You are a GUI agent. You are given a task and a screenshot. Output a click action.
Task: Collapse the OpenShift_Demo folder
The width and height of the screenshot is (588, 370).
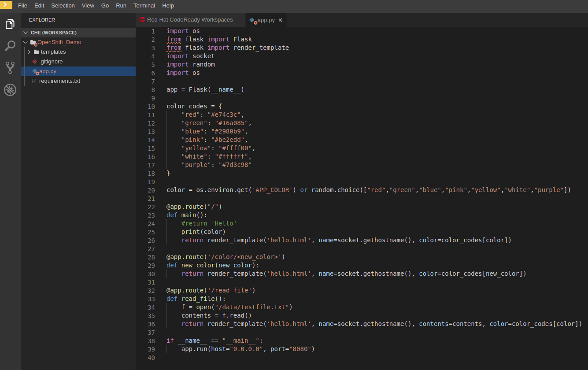pyautogui.click(x=25, y=42)
